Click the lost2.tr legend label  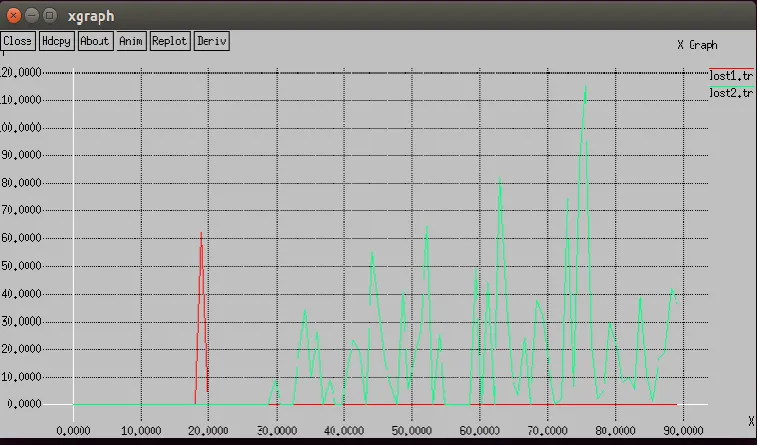pyautogui.click(x=731, y=93)
